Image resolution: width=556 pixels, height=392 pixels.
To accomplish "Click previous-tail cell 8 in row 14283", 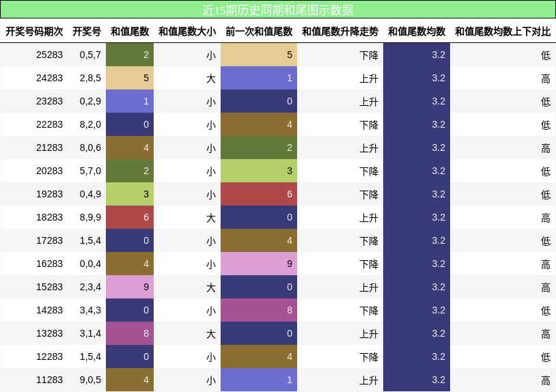I will (x=259, y=310).
